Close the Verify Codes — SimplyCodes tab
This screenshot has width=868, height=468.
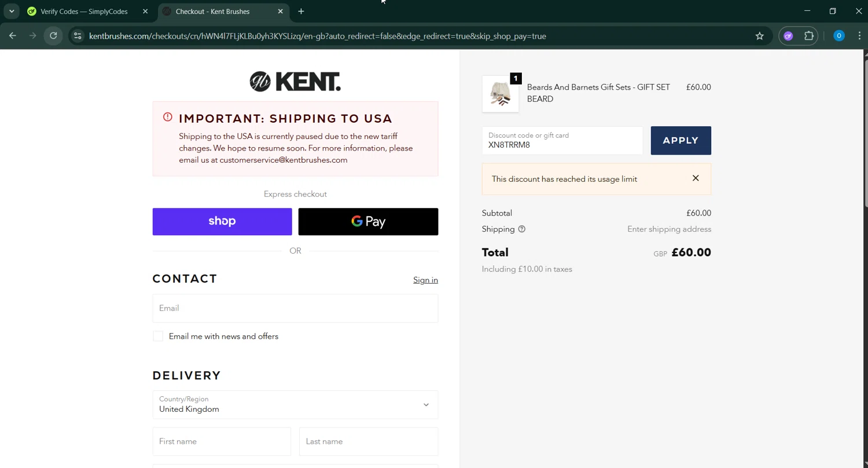pos(145,12)
